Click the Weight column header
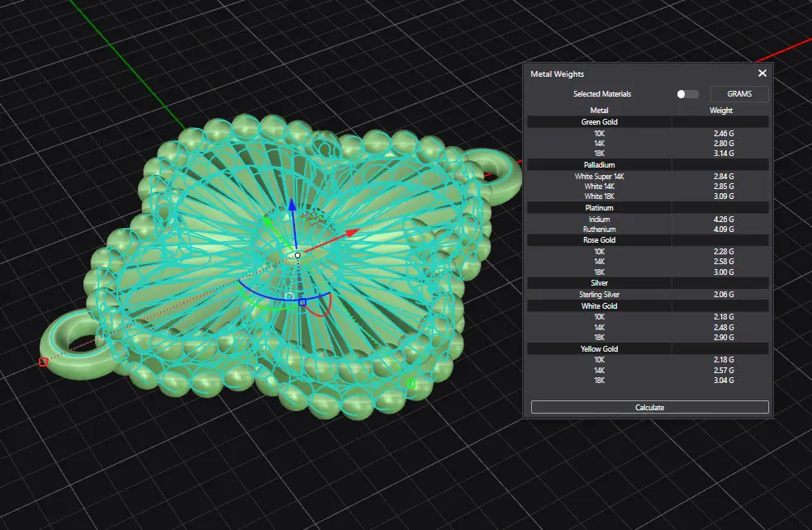This screenshot has height=530, width=812. point(721,110)
